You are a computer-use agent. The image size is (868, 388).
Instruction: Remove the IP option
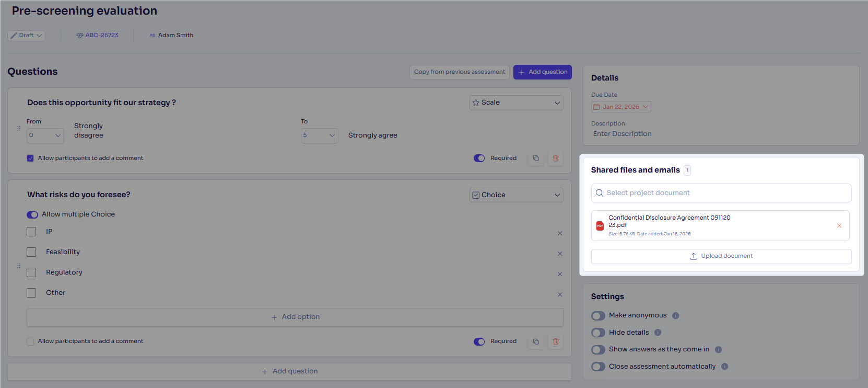[560, 233]
